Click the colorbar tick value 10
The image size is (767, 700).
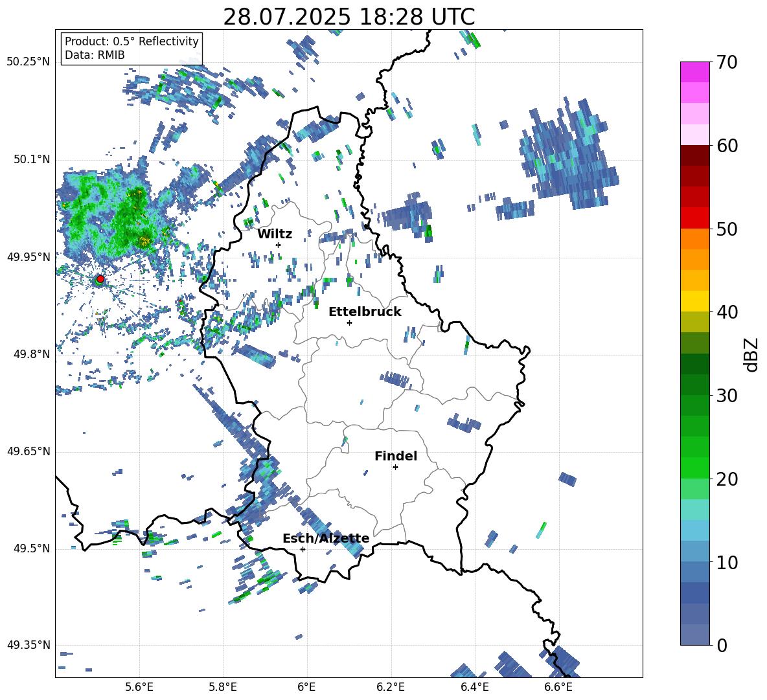click(x=727, y=562)
